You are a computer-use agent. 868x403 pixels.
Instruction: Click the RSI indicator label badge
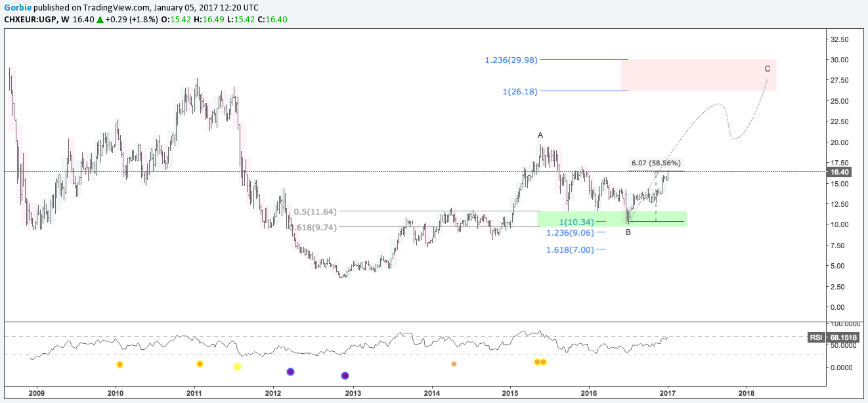[815, 337]
